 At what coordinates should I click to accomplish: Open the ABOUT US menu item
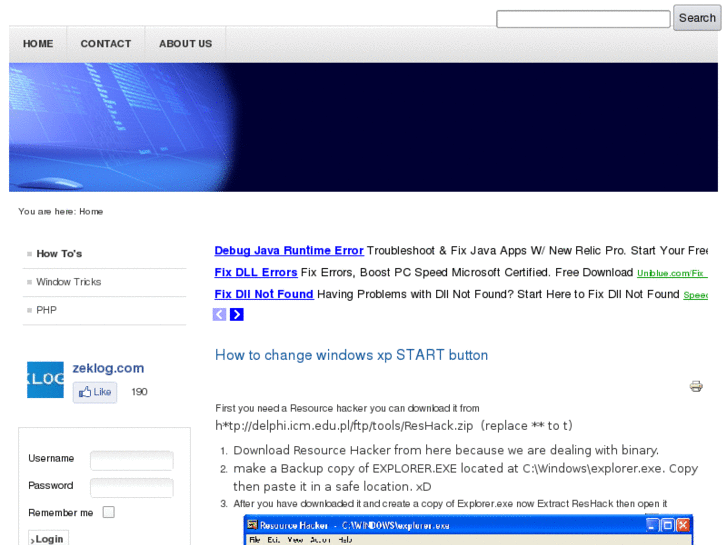pos(185,44)
